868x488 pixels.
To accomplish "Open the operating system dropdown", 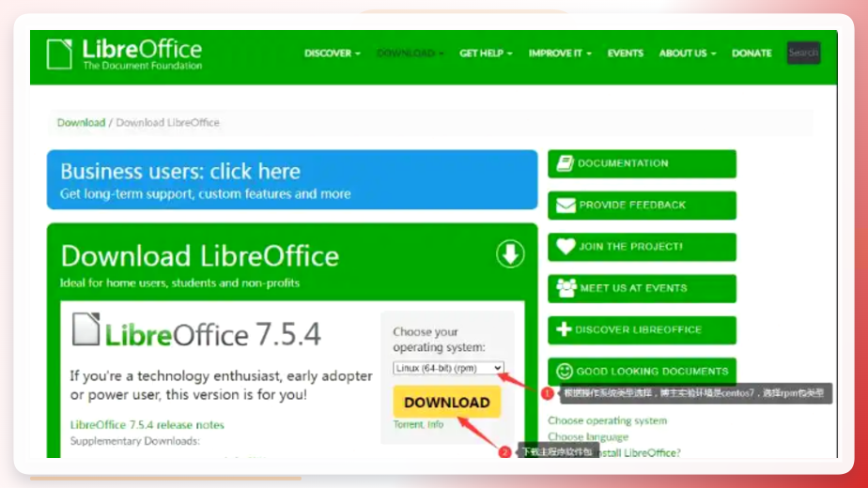I will (448, 368).
